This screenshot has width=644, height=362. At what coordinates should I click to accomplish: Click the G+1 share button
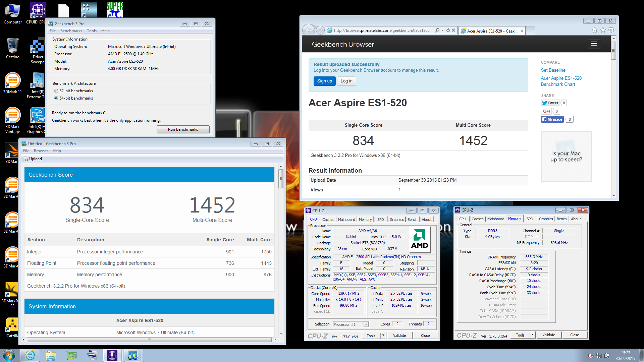click(546, 111)
